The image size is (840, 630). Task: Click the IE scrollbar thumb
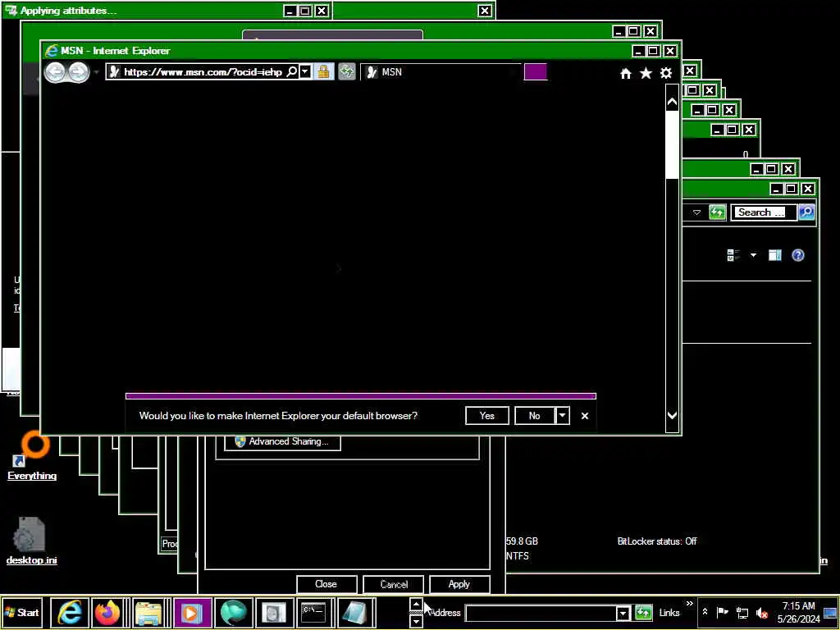click(672, 144)
